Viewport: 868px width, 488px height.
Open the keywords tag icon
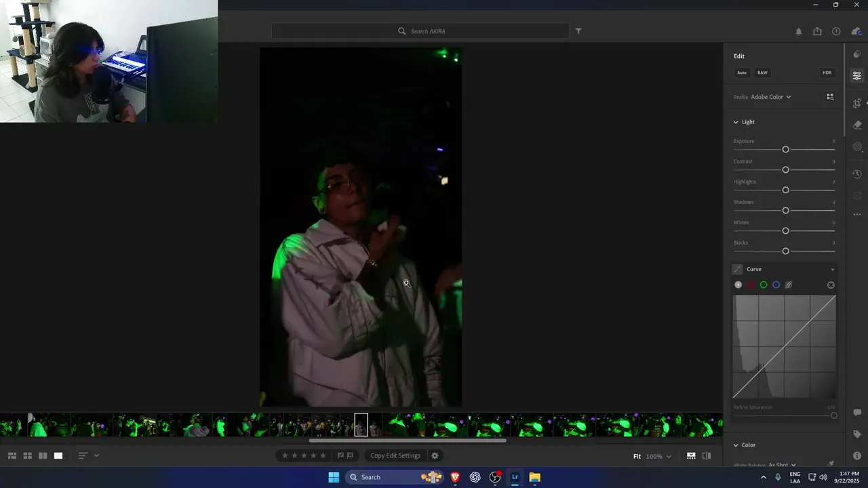[857, 434]
